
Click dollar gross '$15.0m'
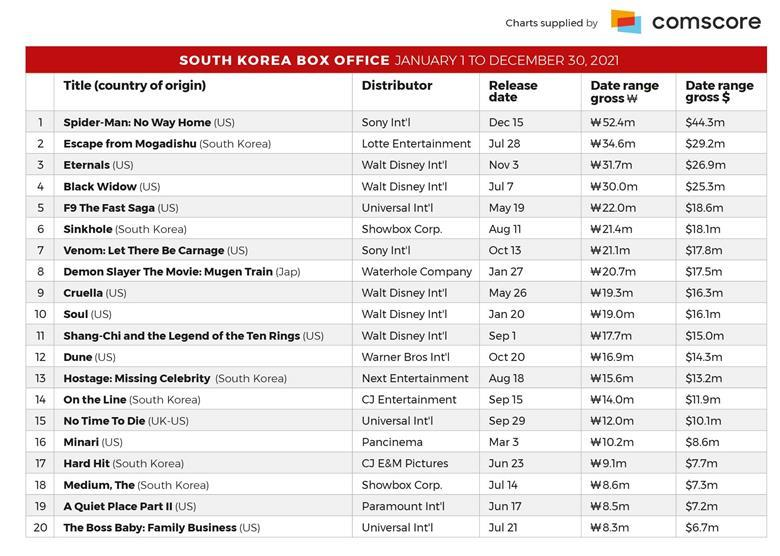(x=704, y=336)
